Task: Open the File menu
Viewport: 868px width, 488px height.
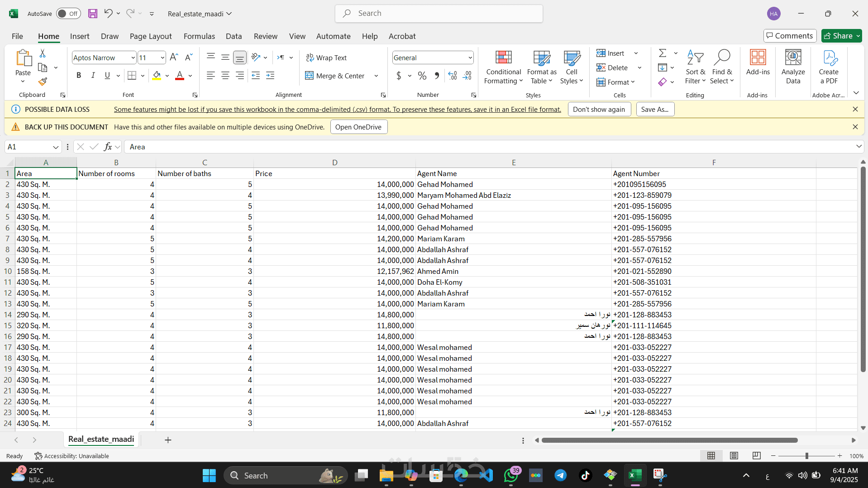Action: [17, 36]
